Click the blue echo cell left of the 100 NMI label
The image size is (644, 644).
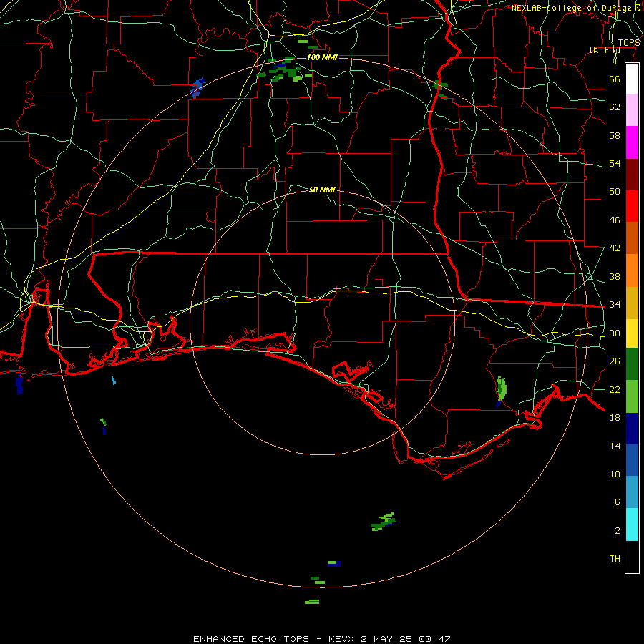(x=198, y=87)
